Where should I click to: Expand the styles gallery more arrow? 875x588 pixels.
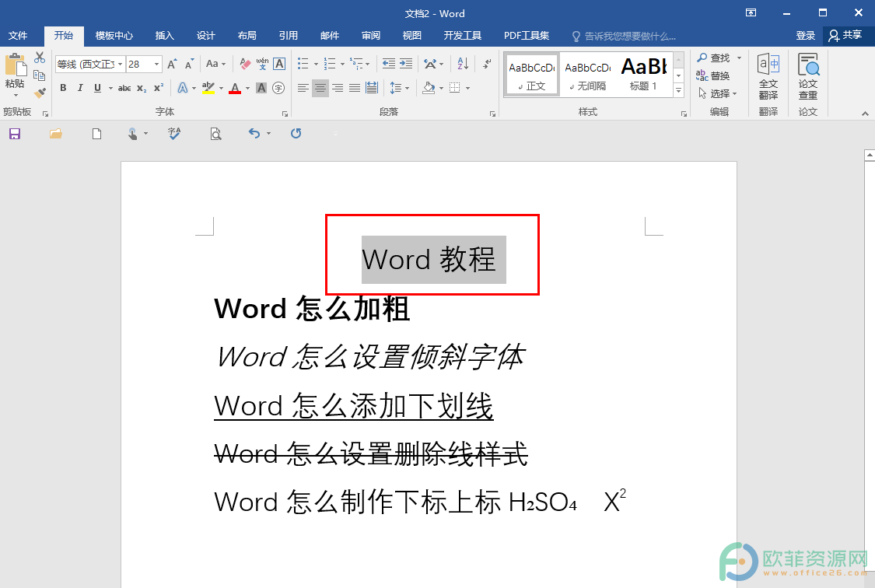click(678, 90)
